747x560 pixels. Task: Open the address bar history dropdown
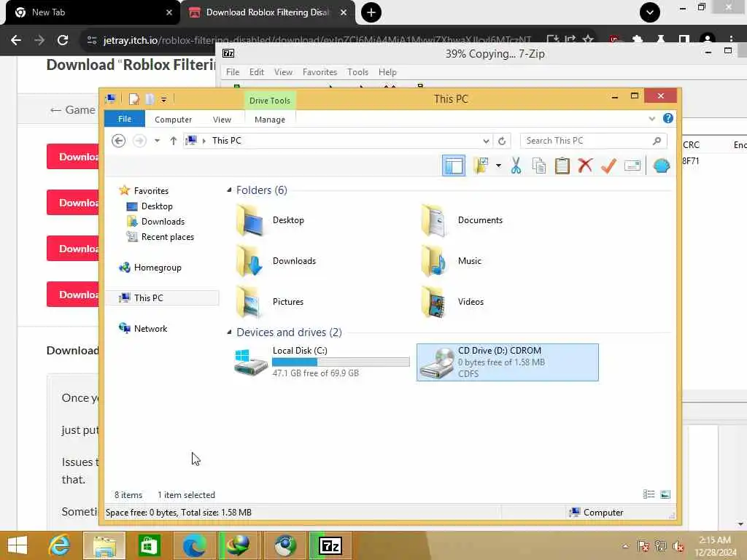[x=485, y=141]
